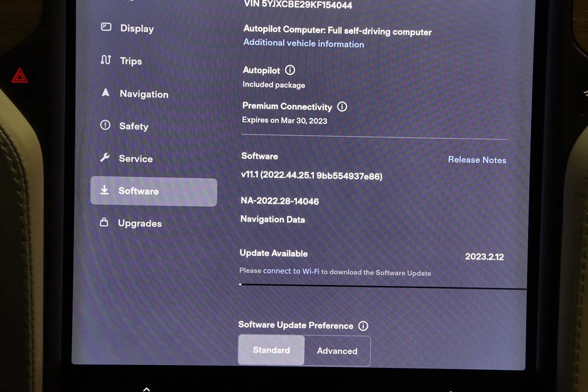Tap the software version v11.1 text
The width and height of the screenshot is (588, 392).
click(x=311, y=175)
